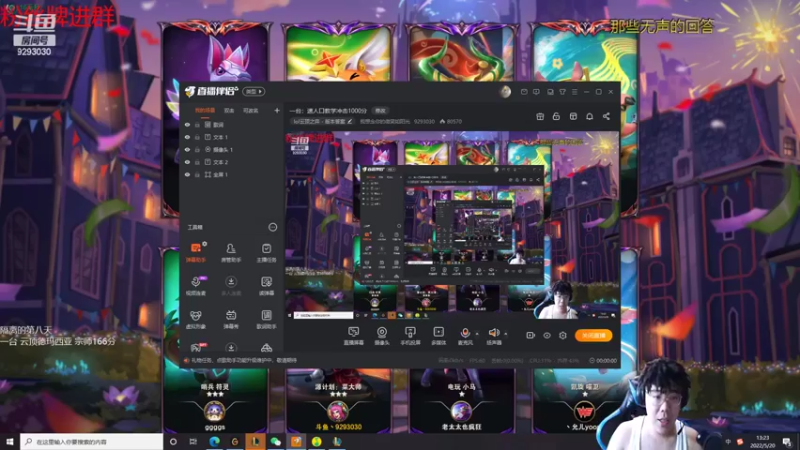
Task: Click the 00:00:00 stream timer
Action: [x=603, y=360]
